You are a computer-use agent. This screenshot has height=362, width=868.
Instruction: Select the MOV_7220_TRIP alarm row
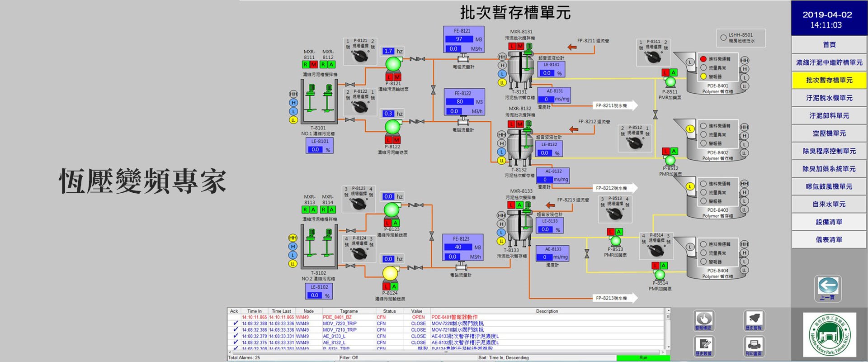click(x=445, y=324)
